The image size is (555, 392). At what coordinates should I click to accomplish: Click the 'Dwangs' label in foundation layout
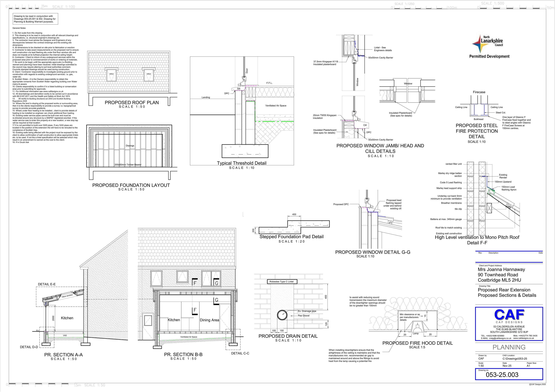(x=130, y=146)
